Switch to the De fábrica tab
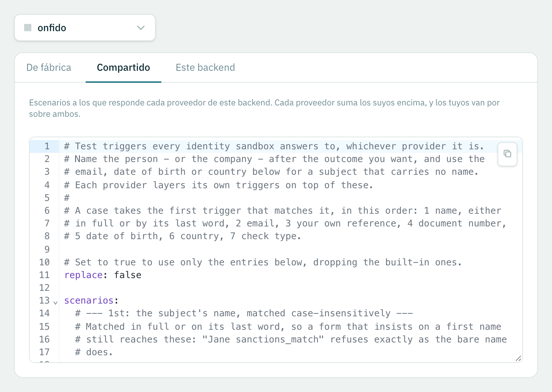The height and width of the screenshot is (392, 552). (x=49, y=68)
